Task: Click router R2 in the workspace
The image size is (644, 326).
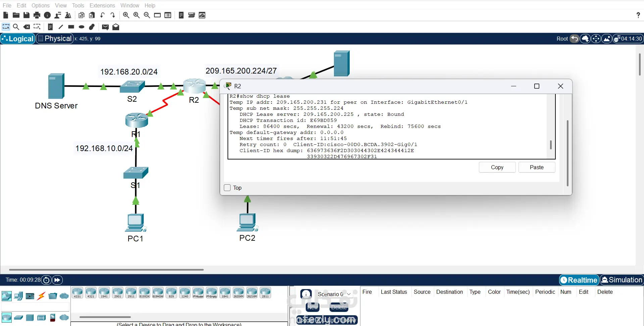Action: (194, 86)
